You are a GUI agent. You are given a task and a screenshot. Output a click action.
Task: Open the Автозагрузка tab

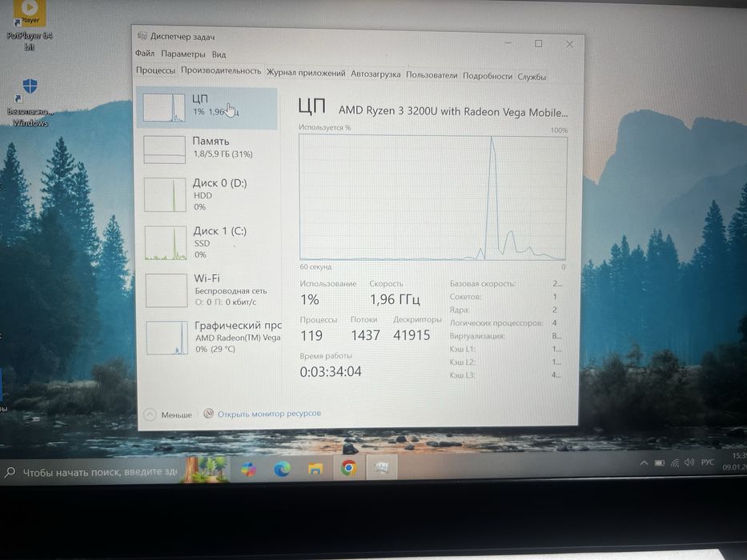[x=376, y=74]
